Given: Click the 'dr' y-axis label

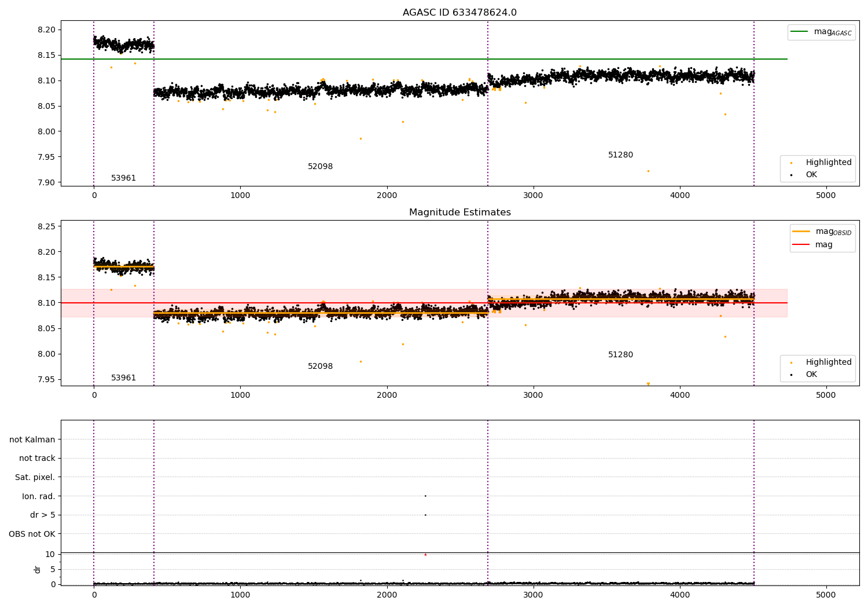Looking at the screenshot, I should coord(38,569).
